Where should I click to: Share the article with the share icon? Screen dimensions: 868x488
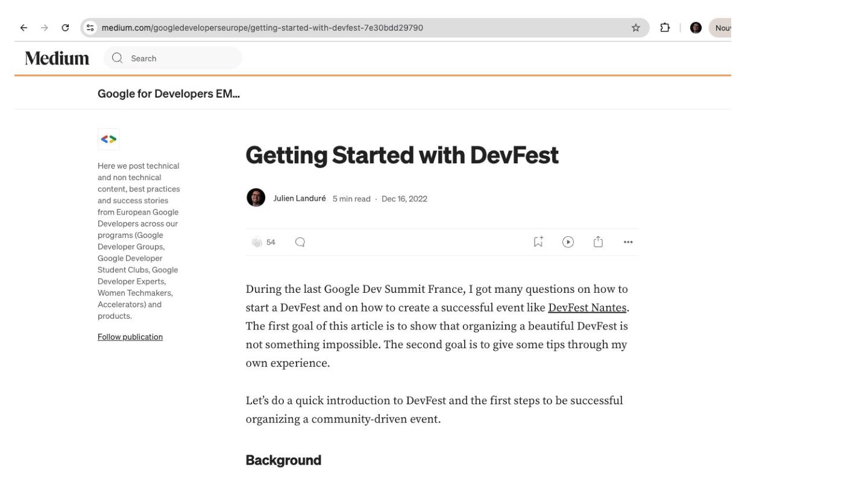coord(598,242)
